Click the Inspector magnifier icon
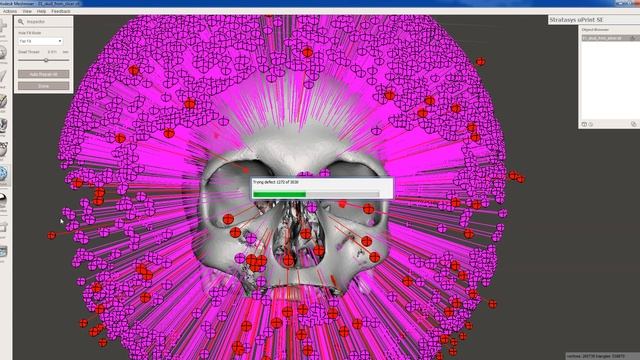The image size is (640, 360). coord(21,22)
